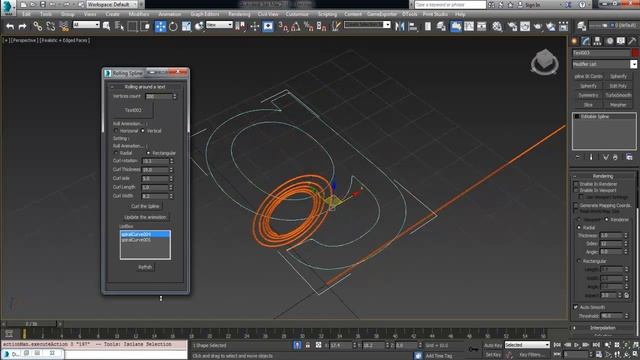Screen dimensions: 640x360
Task: Click the Mirror tool icon
Action: (x=400, y=27)
